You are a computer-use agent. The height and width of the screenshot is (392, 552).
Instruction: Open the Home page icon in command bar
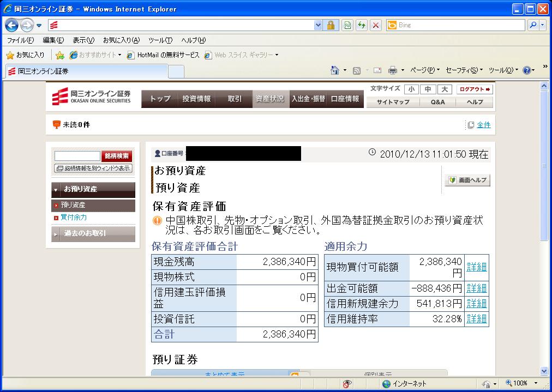[x=335, y=70]
